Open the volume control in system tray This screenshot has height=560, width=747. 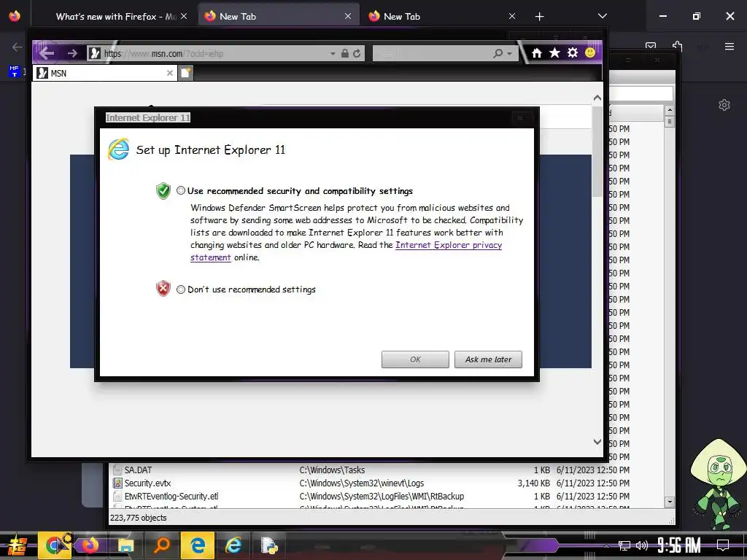coord(642,545)
